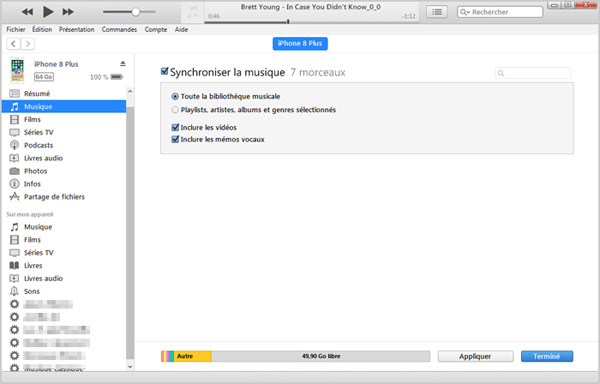Click the iPhone device thumbnail image
This screenshot has height=384, width=600.
[17, 70]
